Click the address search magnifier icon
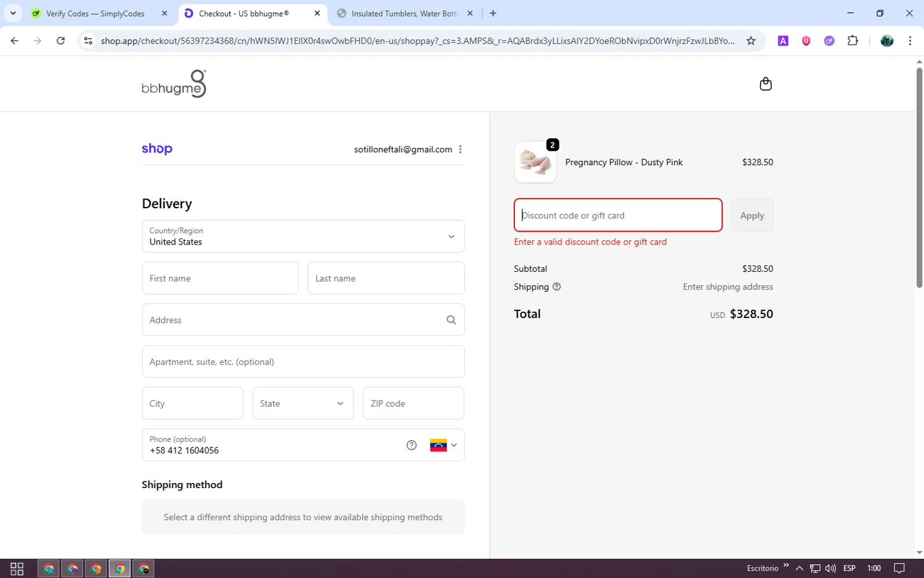This screenshot has width=924, height=578. coord(451,320)
